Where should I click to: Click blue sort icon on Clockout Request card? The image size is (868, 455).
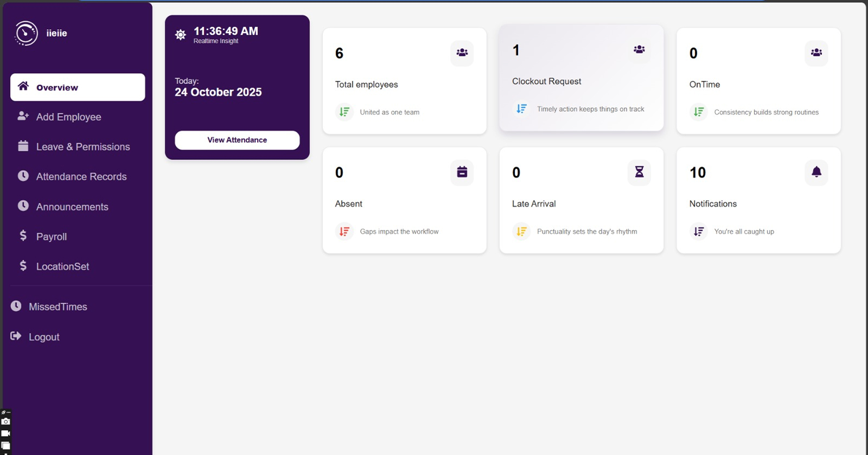(521, 108)
